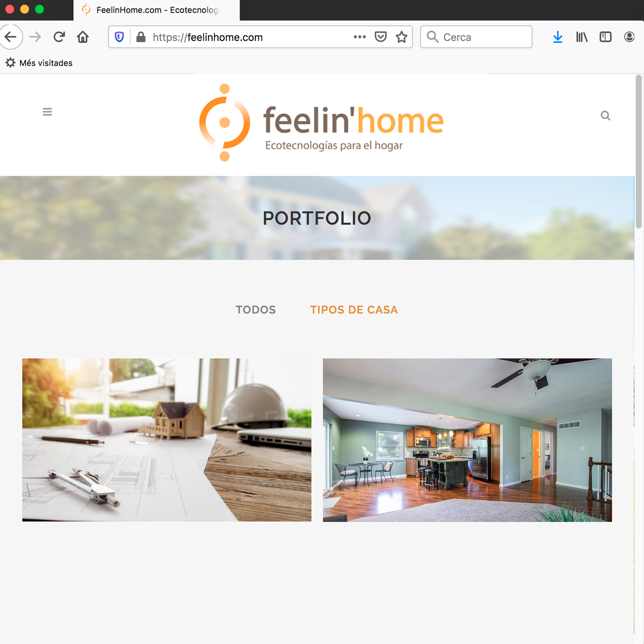Open the Més visitades bookmarks folder
This screenshot has height=644, width=644.
click(x=39, y=63)
